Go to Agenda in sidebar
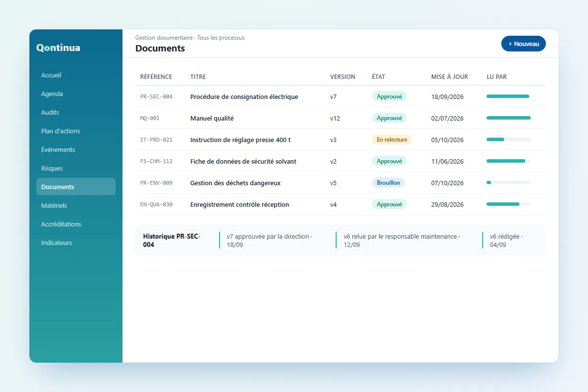Image resolution: width=588 pixels, height=392 pixels. point(76,94)
